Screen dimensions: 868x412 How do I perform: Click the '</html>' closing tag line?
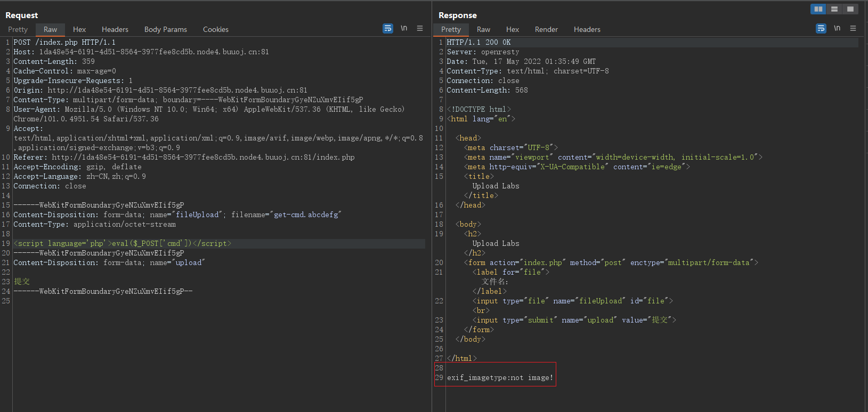pos(461,358)
